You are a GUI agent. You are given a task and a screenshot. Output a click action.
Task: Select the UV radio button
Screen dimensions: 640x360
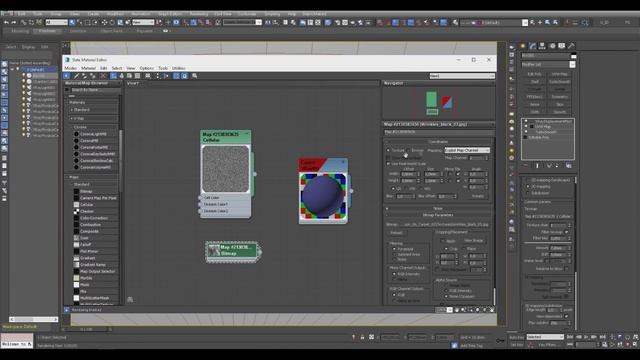click(393, 189)
